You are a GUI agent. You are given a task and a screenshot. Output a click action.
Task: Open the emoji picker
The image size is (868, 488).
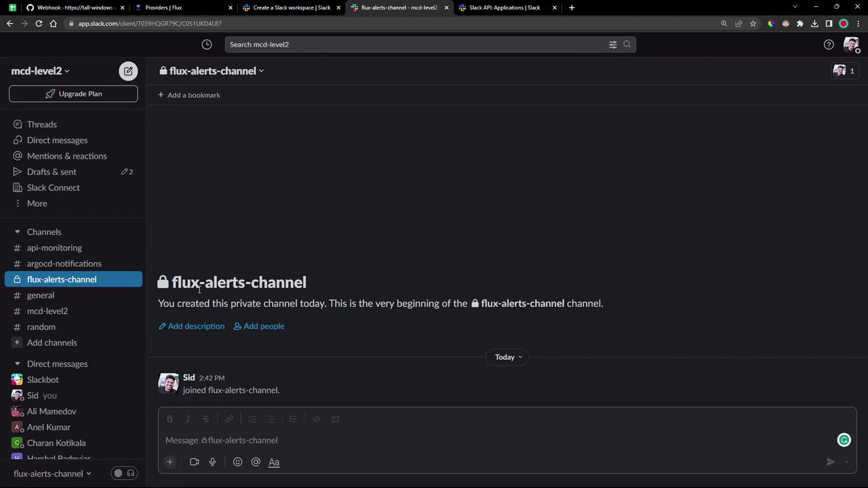coord(237,462)
